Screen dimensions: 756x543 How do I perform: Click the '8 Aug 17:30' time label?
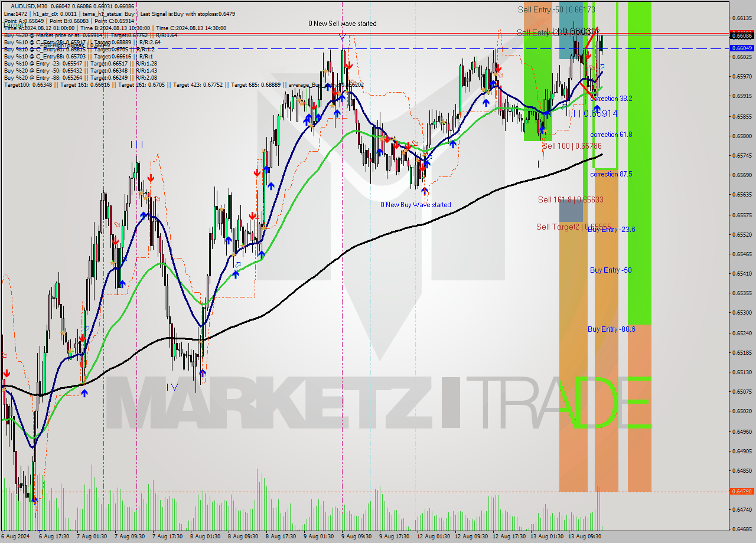click(x=281, y=537)
